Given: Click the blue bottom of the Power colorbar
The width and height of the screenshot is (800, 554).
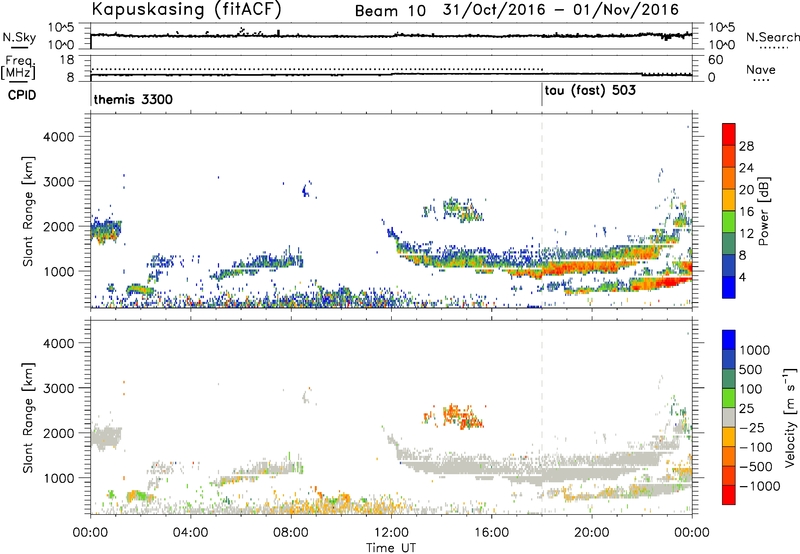Looking at the screenshot, I should 729,287.
